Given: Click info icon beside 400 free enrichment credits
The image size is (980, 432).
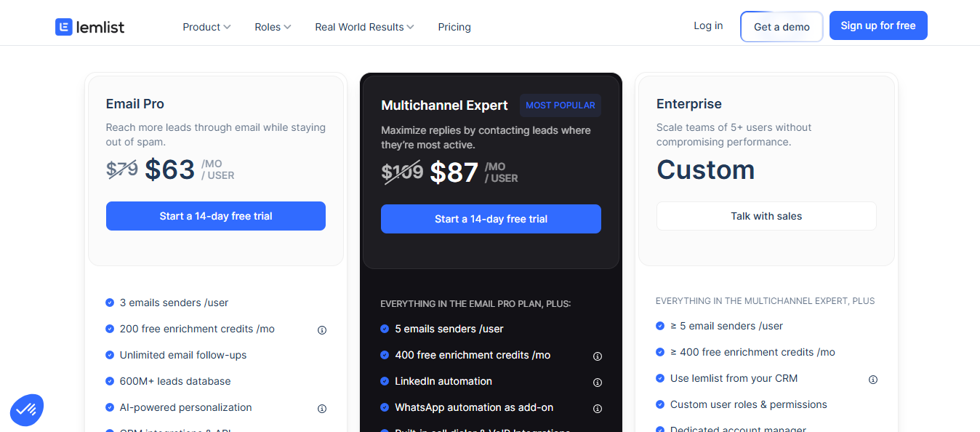Looking at the screenshot, I should 597,356.
